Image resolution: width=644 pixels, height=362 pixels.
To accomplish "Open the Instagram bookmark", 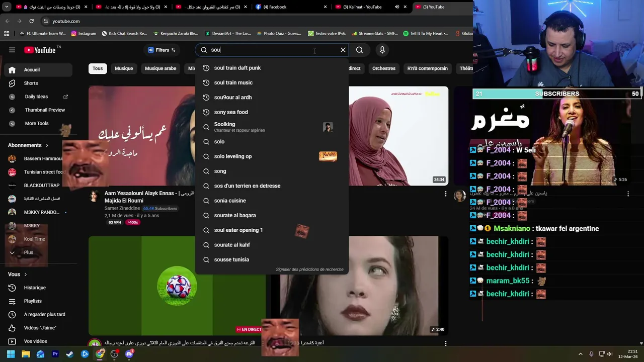I will [84, 34].
